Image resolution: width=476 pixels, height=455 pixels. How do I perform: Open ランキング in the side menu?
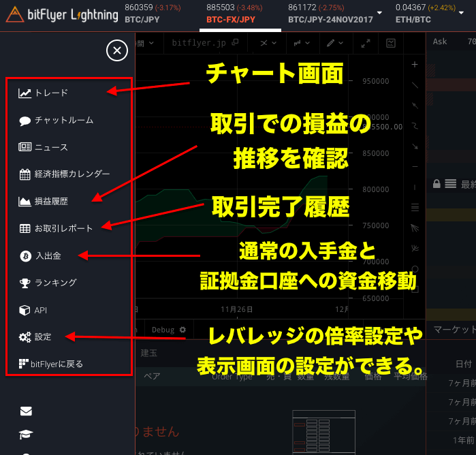pos(48,283)
